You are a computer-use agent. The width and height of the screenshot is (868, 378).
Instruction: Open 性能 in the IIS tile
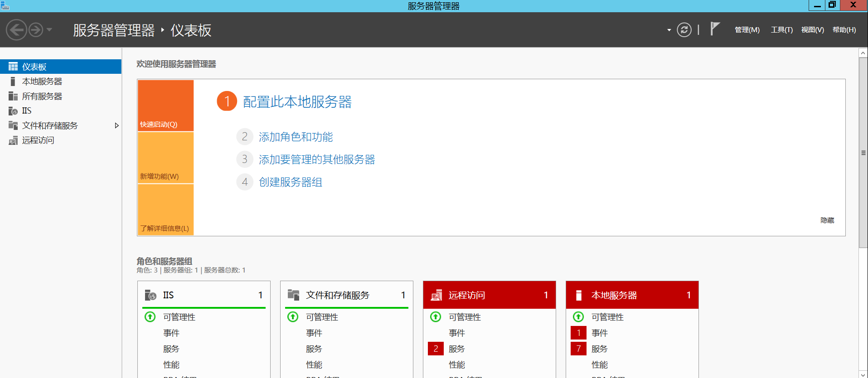[x=171, y=365]
